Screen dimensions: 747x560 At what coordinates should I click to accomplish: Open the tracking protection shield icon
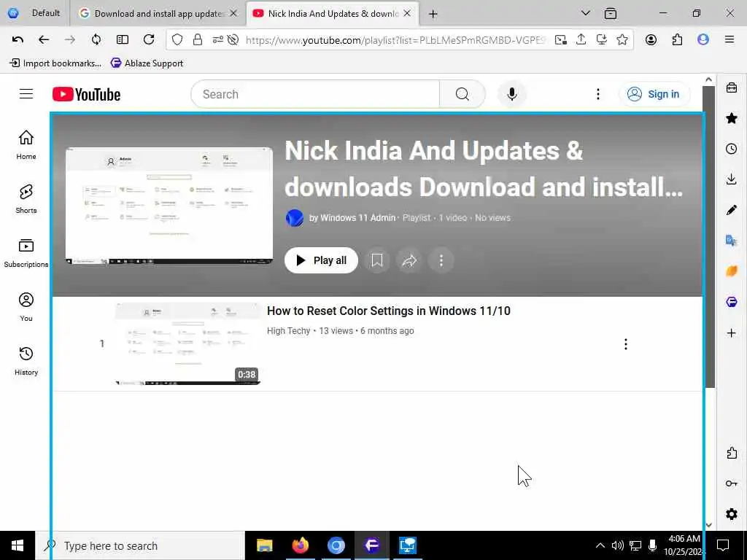coord(177,40)
